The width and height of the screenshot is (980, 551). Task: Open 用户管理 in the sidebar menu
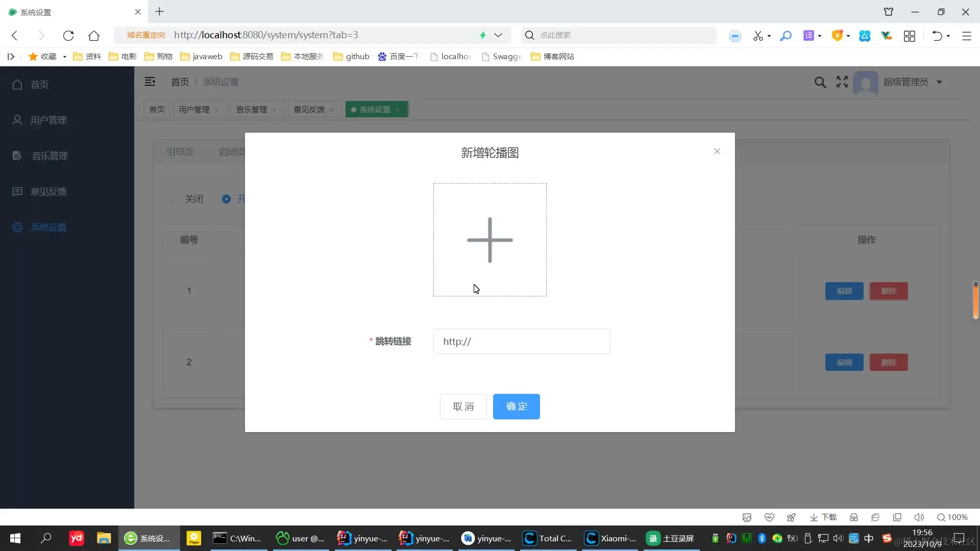coord(48,120)
